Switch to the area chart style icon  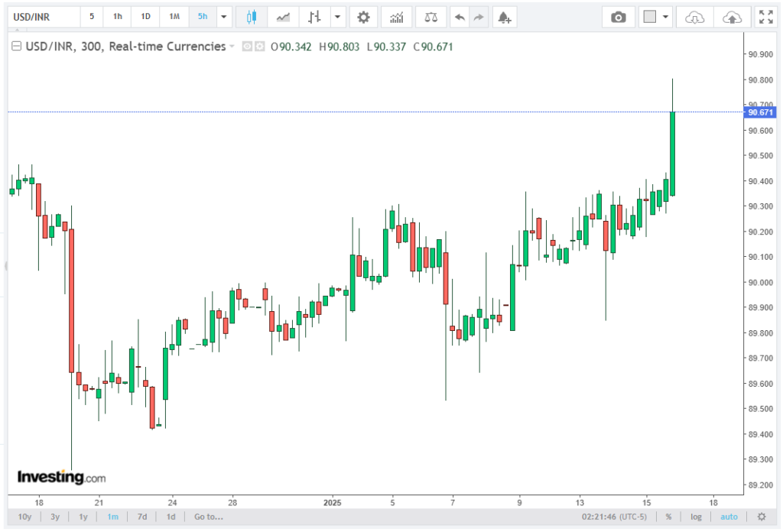[283, 17]
